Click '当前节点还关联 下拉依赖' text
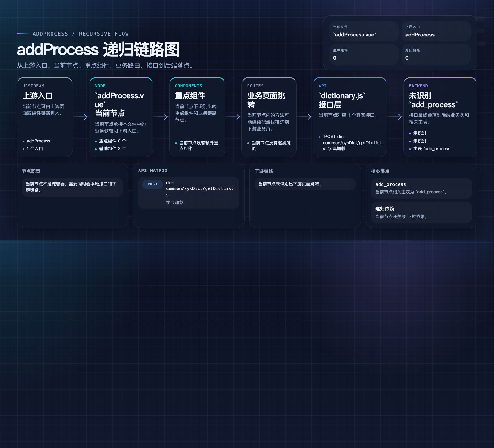This screenshot has width=494, height=448. pyautogui.click(x=401, y=217)
